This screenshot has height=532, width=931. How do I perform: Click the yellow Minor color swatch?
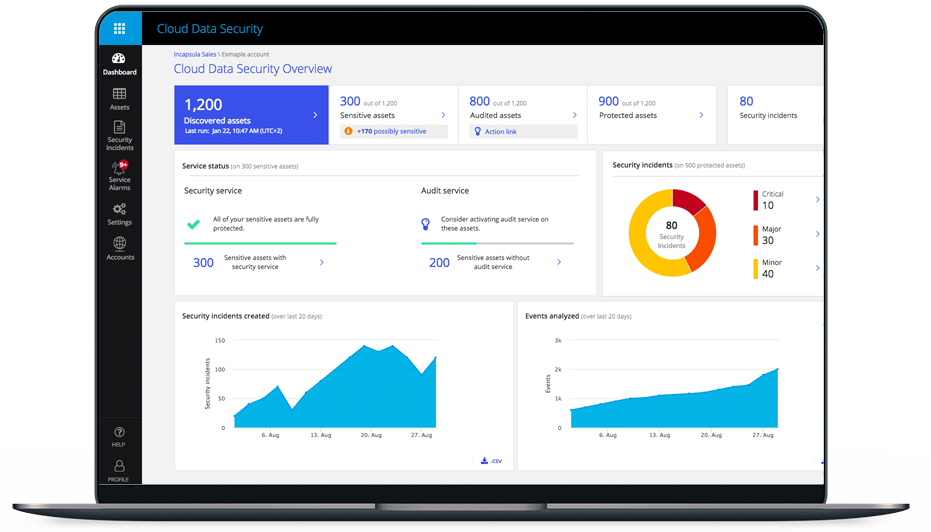755,269
